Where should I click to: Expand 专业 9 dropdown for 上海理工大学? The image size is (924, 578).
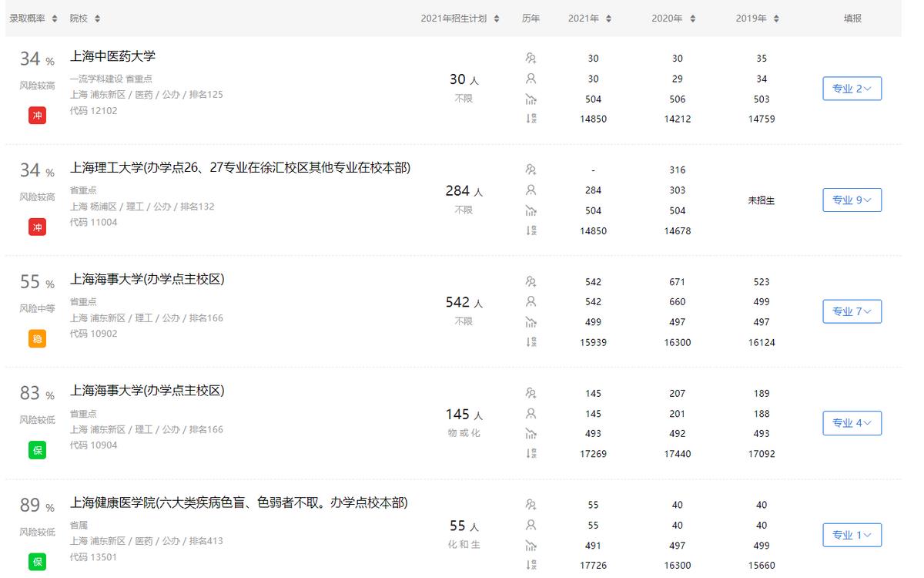tap(852, 200)
